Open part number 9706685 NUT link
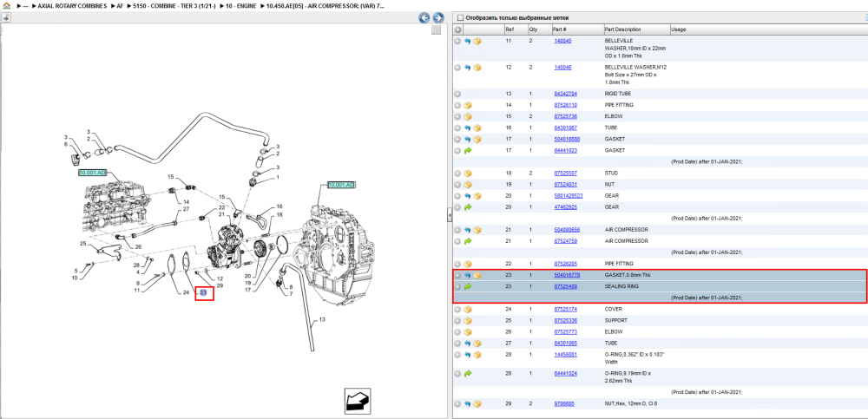This screenshot has width=868, height=419. pos(564,404)
